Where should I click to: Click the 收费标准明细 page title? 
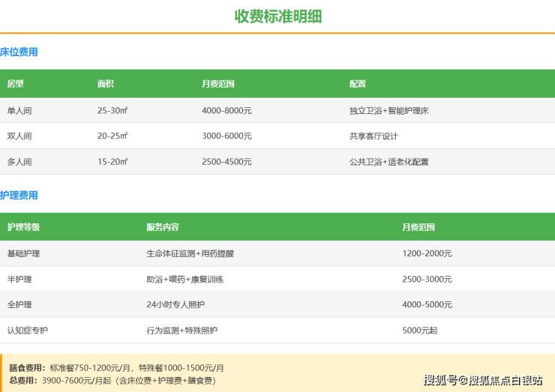tap(277, 16)
